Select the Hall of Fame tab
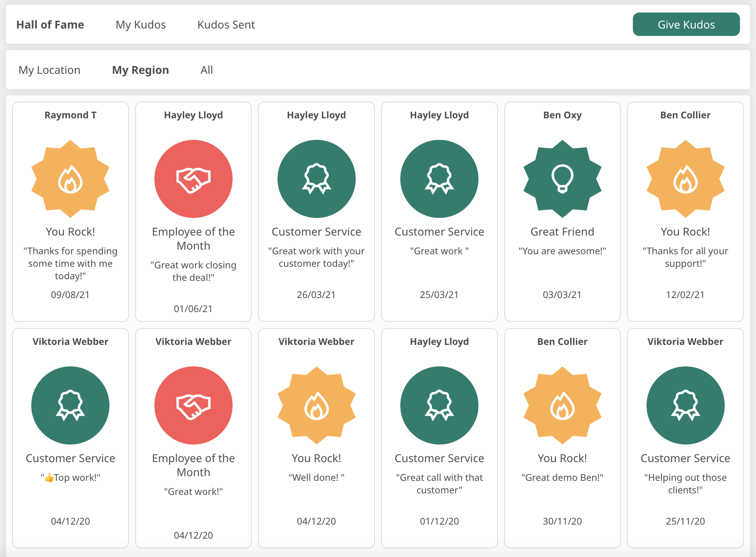Screen dimensions: 756x557 [x=50, y=25]
